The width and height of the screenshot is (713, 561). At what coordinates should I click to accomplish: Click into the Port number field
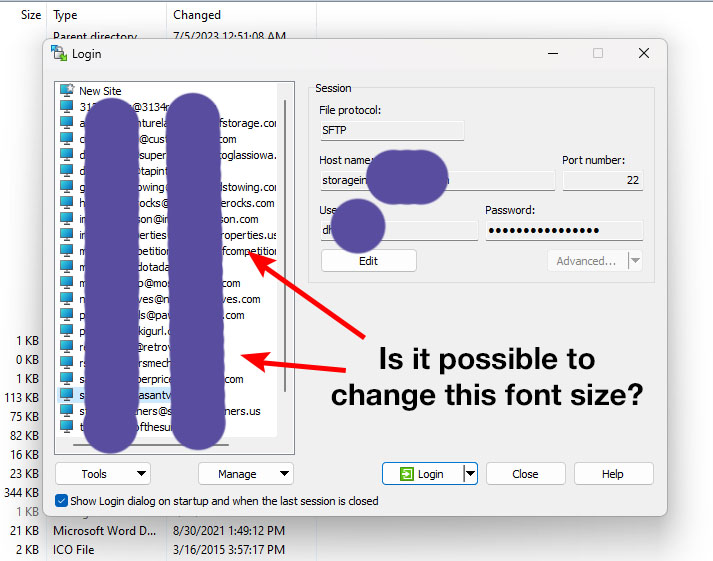tap(602, 180)
